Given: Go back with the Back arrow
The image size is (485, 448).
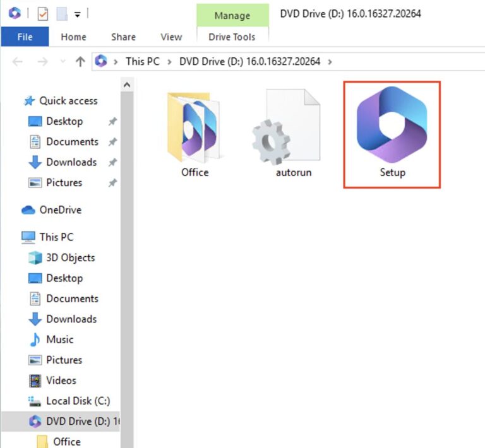Looking at the screenshot, I should coord(17,61).
